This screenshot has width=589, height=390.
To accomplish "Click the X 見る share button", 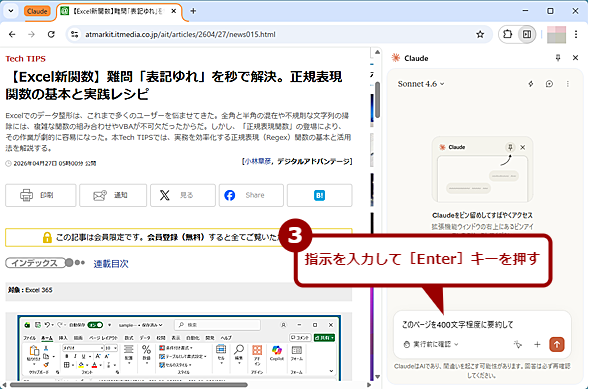I will [x=183, y=195].
